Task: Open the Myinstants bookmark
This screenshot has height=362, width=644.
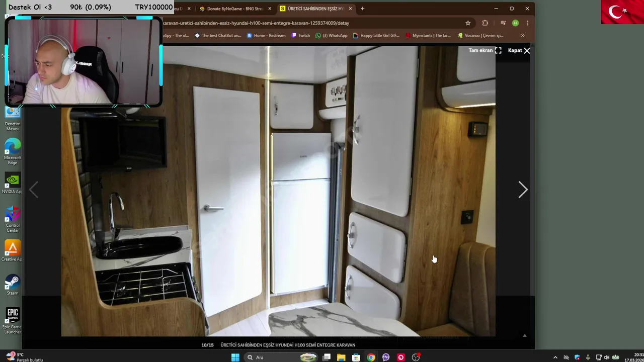Action: [x=428, y=36]
